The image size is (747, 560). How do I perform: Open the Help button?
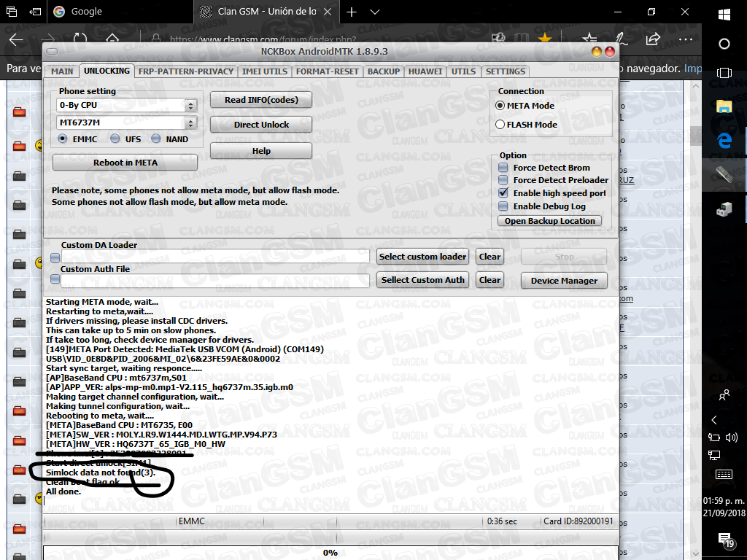point(261,151)
